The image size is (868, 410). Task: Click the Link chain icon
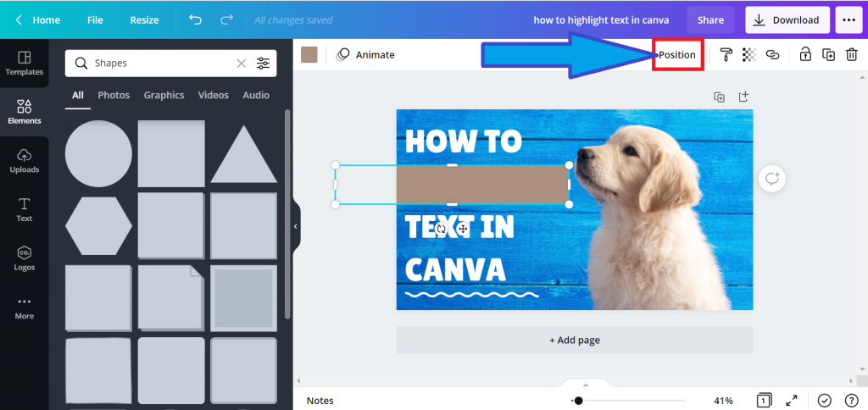tap(772, 54)
